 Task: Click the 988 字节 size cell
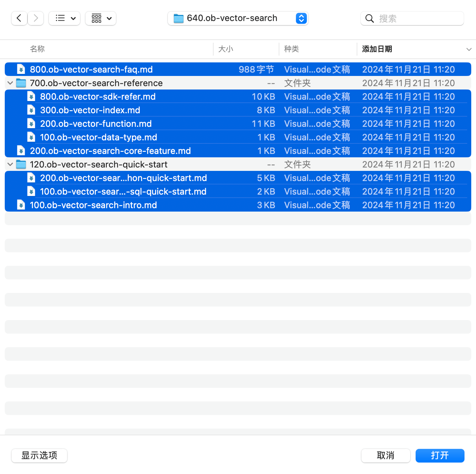256,70
